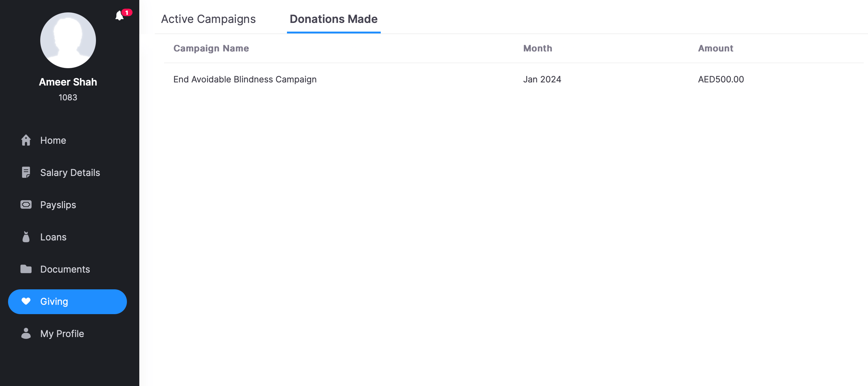Click the Salary Details document icon

(26, 172)
